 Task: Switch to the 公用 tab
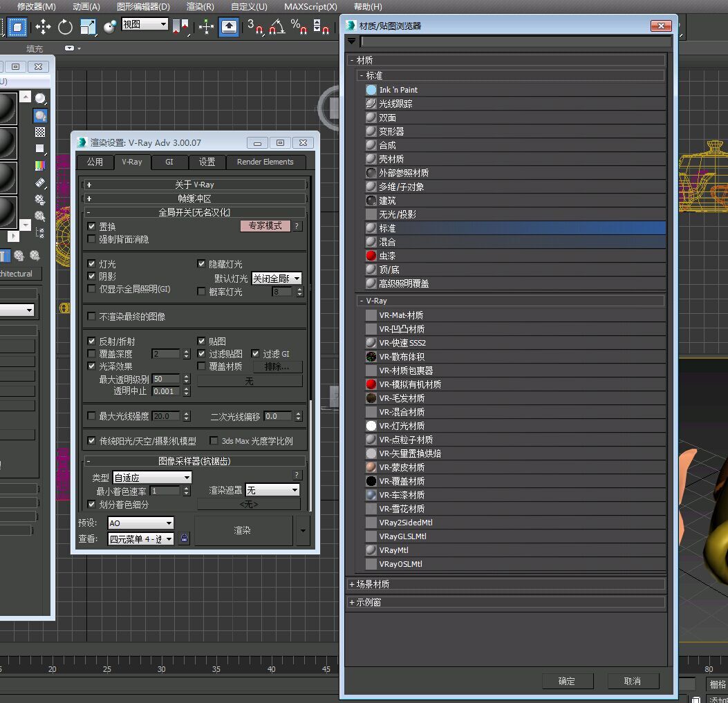[x=95, y=162]
